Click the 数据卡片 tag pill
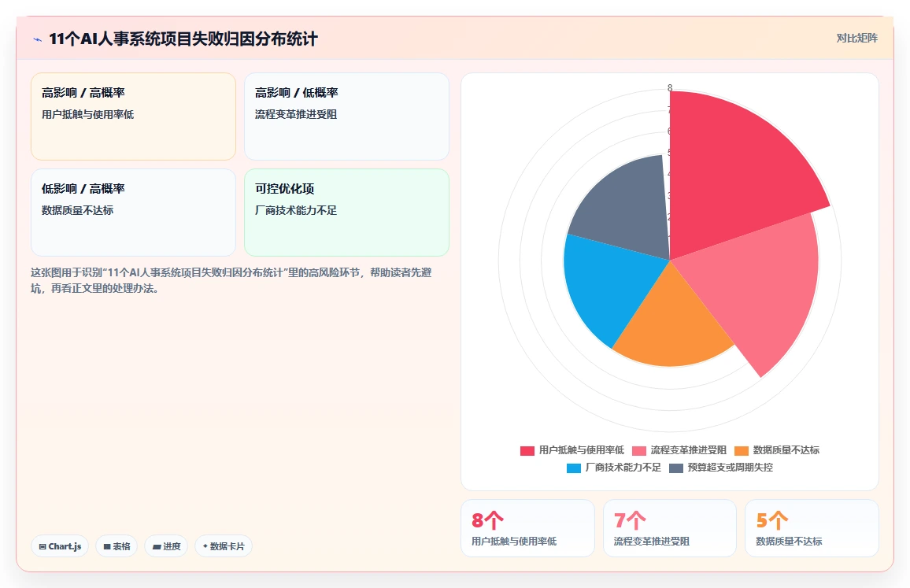This screenshot has height=588, width=910. (224, 546)
